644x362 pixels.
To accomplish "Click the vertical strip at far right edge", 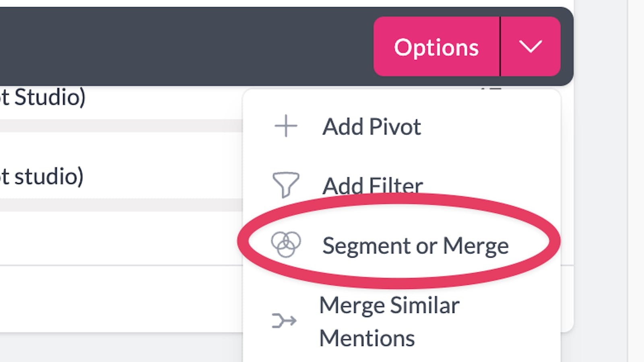I will pyautogui.click(x=636, y=181).
